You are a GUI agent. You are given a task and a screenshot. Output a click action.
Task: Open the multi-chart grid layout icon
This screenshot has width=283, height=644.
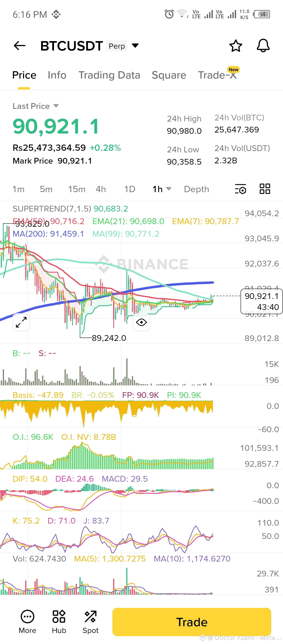coord(265,189)
